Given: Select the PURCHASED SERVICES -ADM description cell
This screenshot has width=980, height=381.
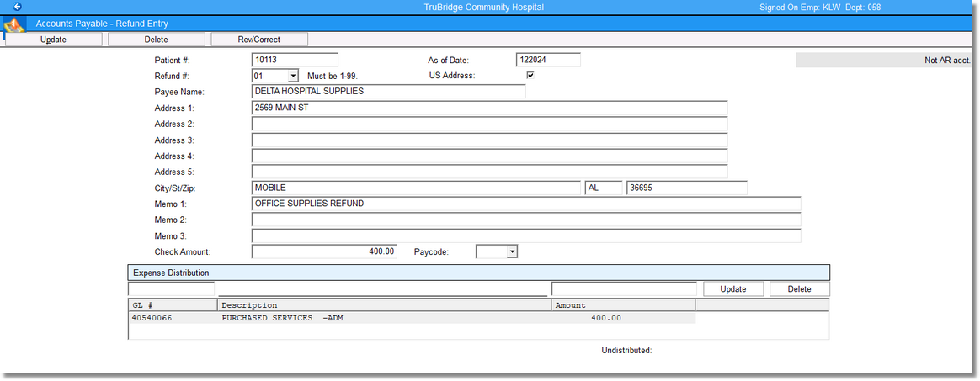Looking at the screenshot, I should point(283,319).
